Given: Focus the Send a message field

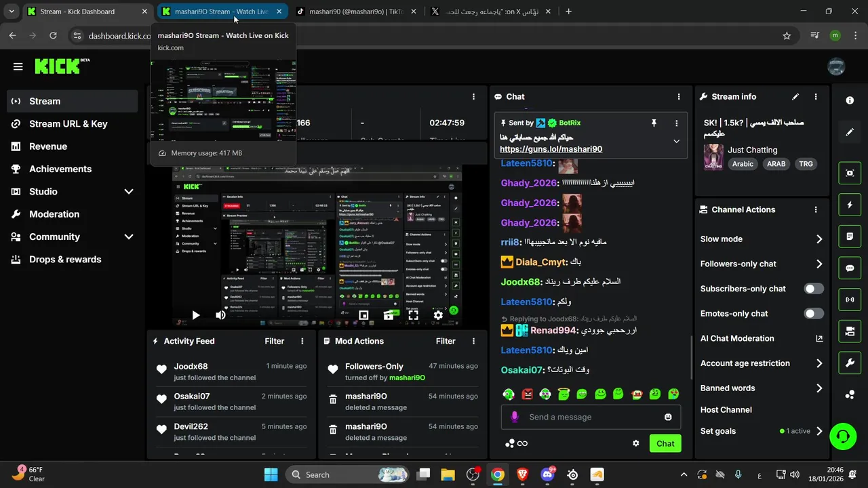Looking at the screenshot, I should [591, 417].
